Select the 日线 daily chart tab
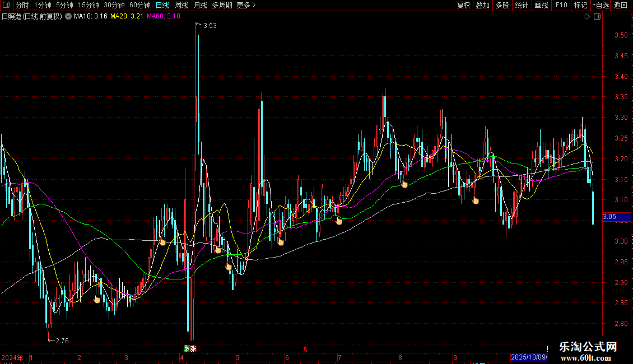The image size is (633, 364). pyautogui.click(x=162, y=5)
